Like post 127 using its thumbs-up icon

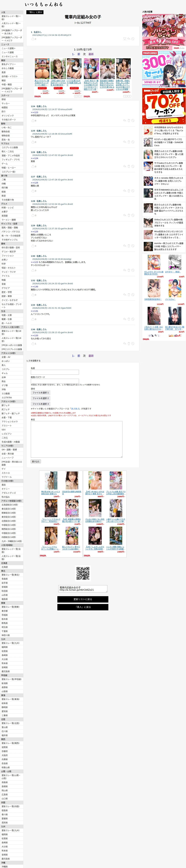coord(33,191)
